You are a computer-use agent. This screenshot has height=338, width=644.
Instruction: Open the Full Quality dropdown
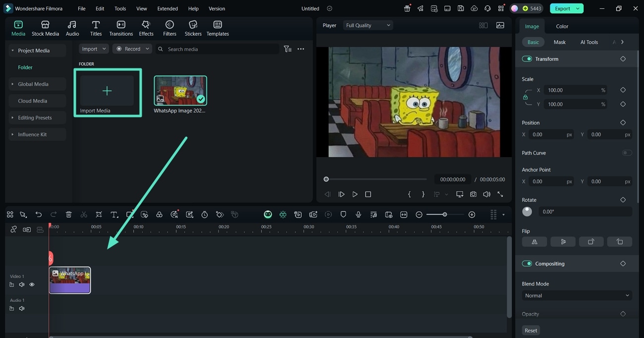coord(368,25)
